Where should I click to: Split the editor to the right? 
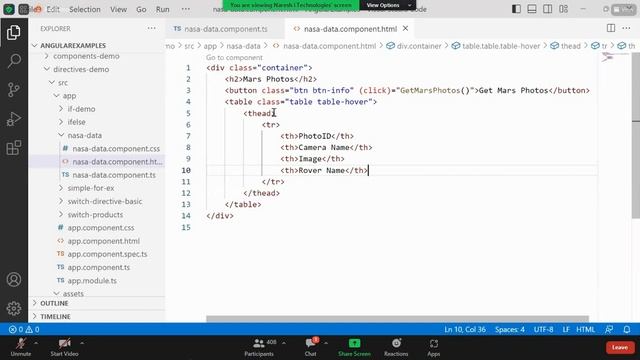coord(611,28)
